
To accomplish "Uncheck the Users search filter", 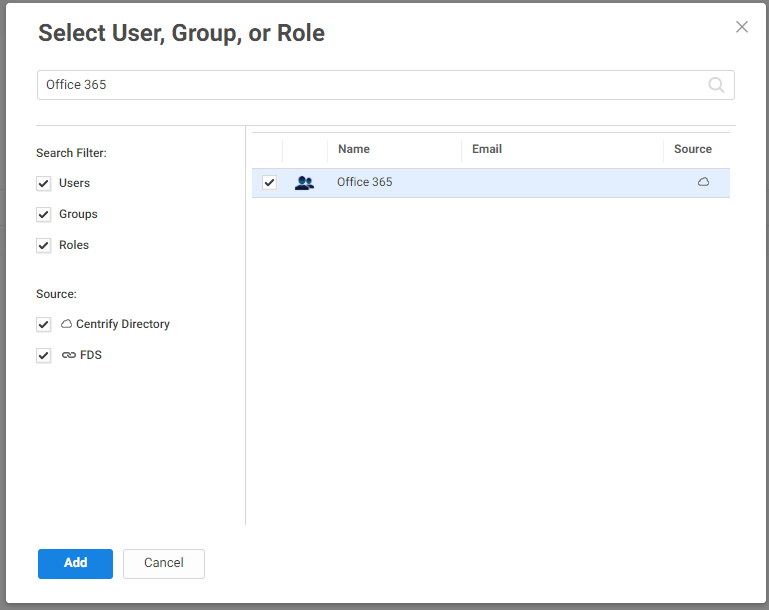I will click(x=44, y=183).
